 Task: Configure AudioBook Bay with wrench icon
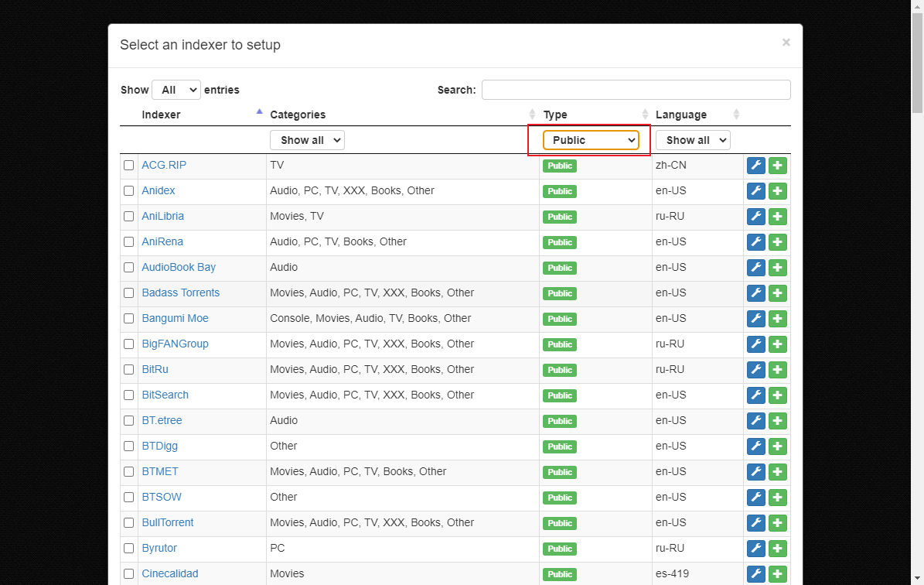pos(756,268)
